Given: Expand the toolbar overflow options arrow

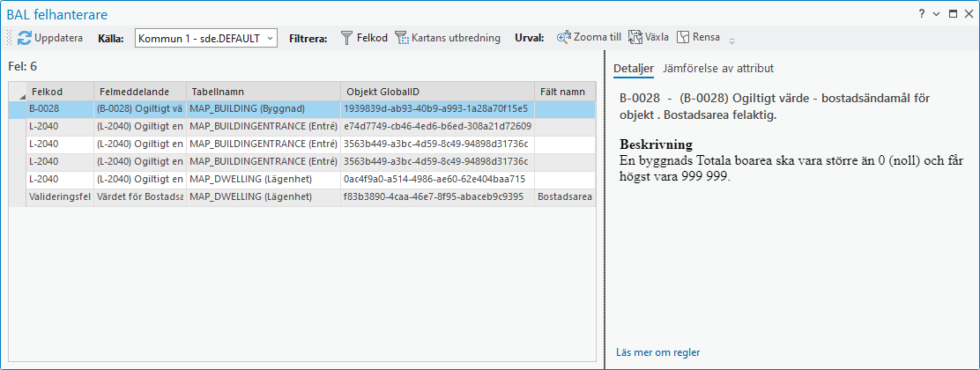Looking at the screenshot, I should (x=731, y=41).
